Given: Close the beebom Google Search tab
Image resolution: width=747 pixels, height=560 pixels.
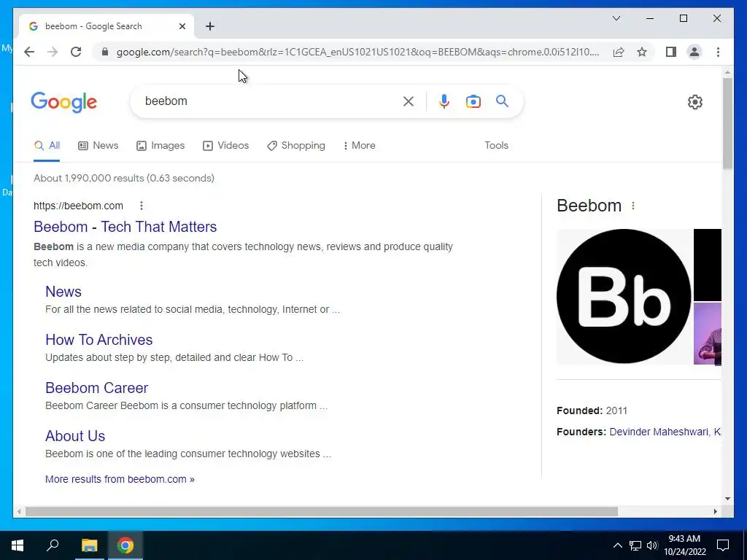Looking at the screenshot, I should pos(182,26).
